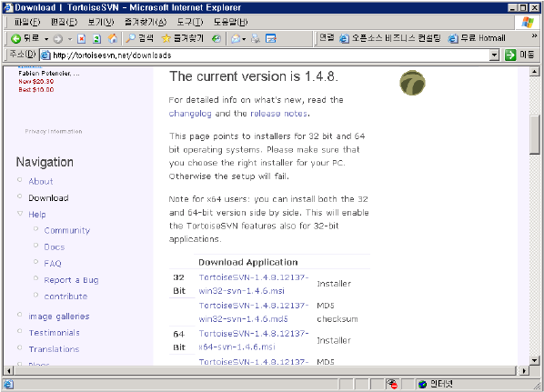Expand the links bar overflow chevron
The image size is (544, 392).
coord(534,35)
